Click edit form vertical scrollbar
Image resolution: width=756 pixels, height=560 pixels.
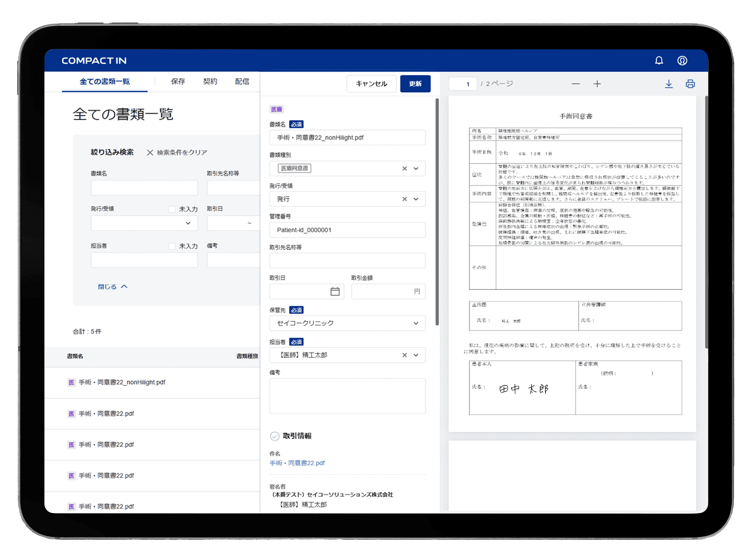click(x=437, y=212)
